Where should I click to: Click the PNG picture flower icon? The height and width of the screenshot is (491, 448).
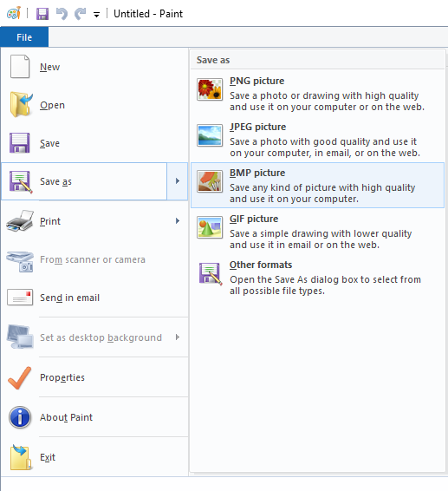pyautogui.click(x=210, y=89)
